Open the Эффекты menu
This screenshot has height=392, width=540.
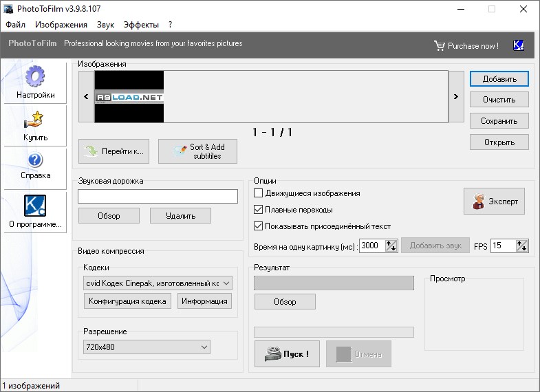click(x=141, y=25)
